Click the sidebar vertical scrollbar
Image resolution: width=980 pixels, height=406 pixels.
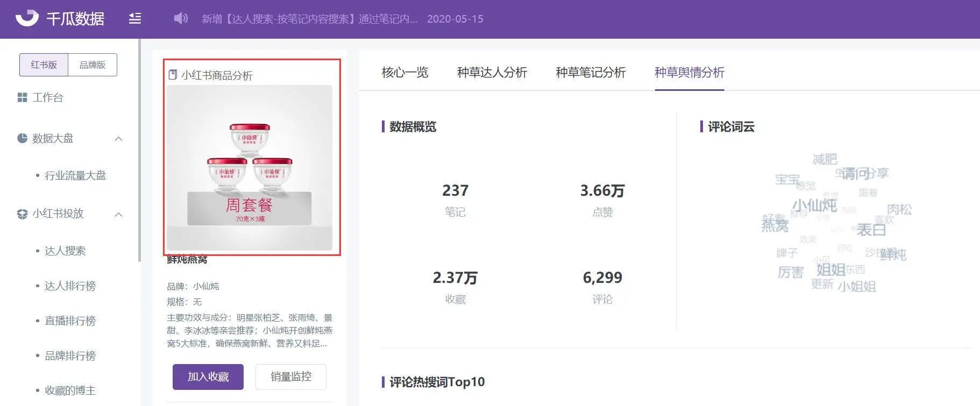click(x=139, y=151)
